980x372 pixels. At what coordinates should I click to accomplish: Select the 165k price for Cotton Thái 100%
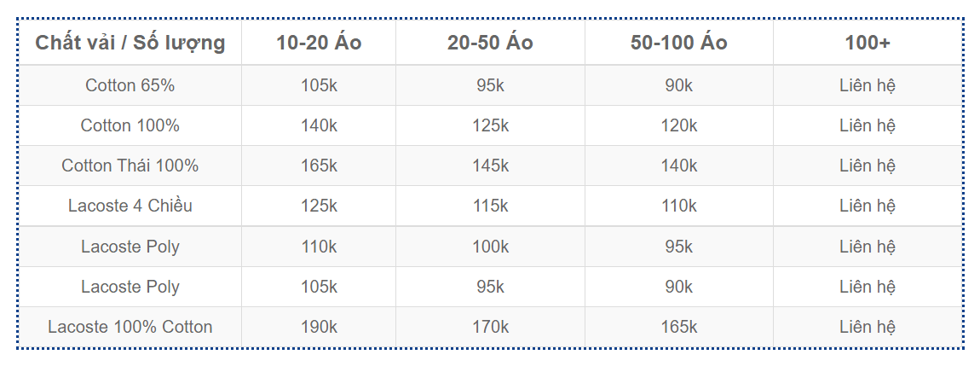(x=319, y=166)
